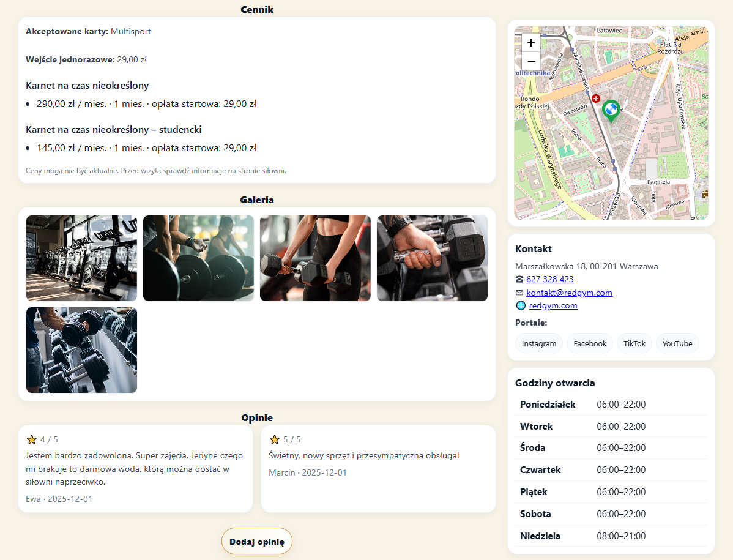Visit the redgym.com website link
Screen dimensions: 733x560
pyautogui.click(x=553, y=305)
